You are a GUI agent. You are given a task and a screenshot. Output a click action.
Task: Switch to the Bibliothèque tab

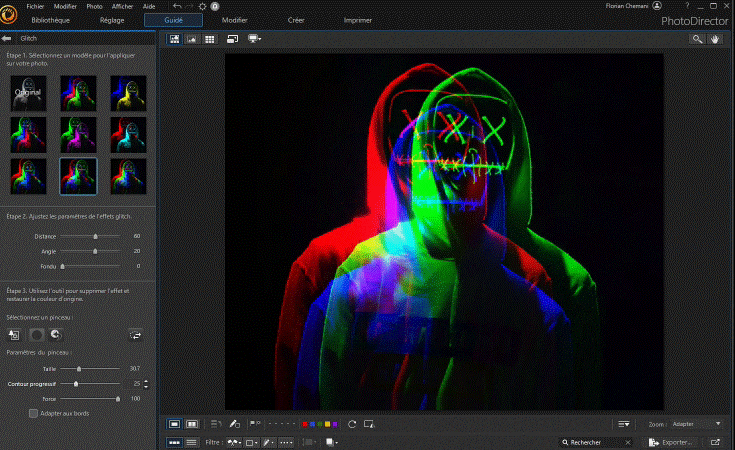[x=51, y=20]
